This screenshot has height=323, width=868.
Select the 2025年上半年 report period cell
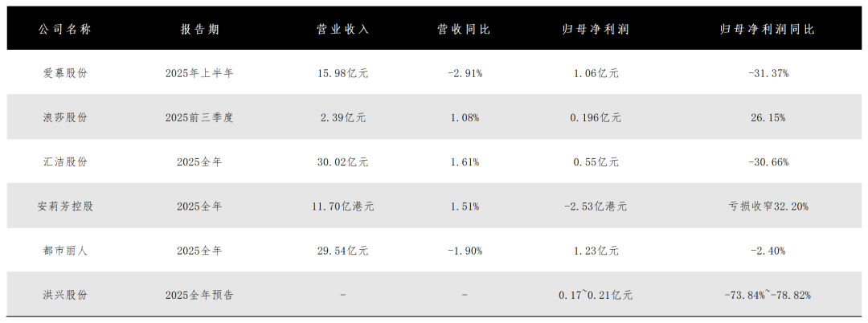click(199, 73)
